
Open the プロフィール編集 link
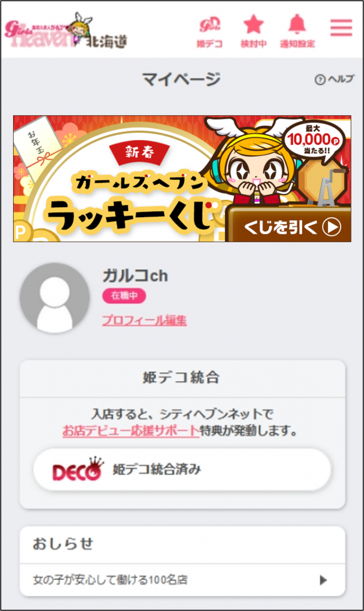tap(144, 320)
